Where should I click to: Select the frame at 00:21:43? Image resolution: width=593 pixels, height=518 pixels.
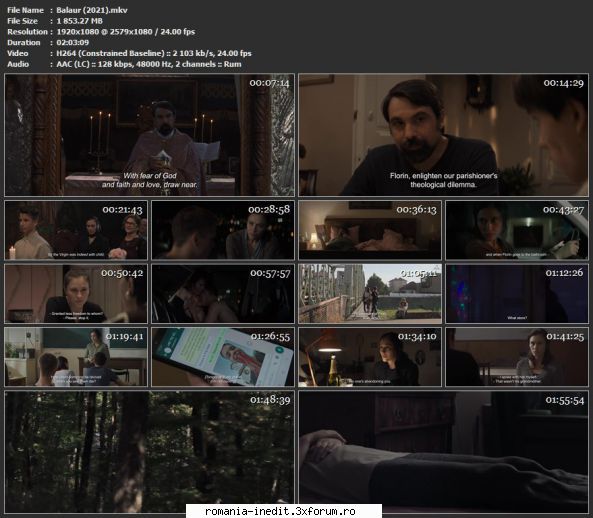[x=76, y=230]
